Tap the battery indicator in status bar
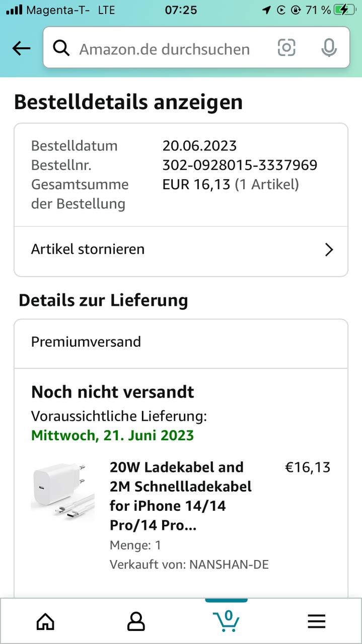The width and height of the screenshot is (362, 644). [x=344, y=10]
